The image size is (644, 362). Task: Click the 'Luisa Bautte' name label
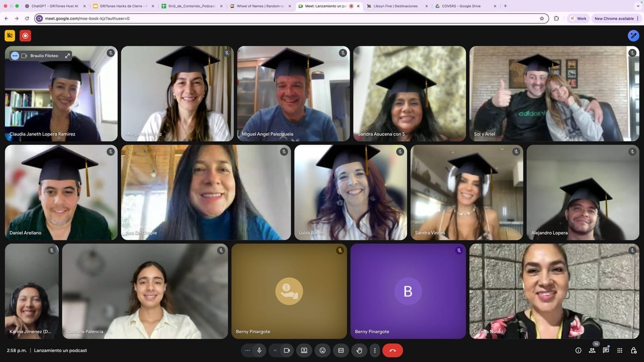pyautogui.click(x=312, y=233)
